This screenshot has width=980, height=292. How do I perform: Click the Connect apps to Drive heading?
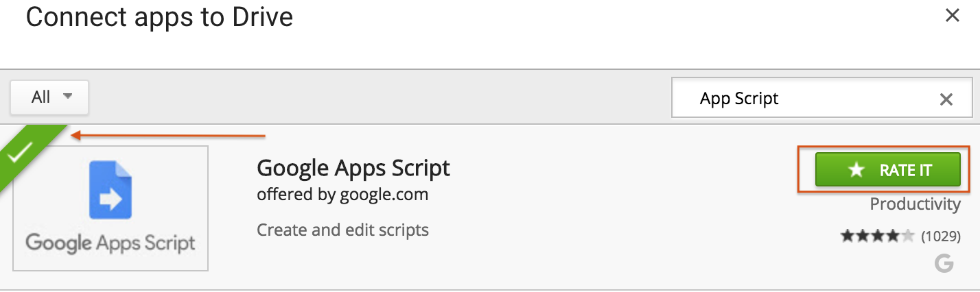pos(159,17)
